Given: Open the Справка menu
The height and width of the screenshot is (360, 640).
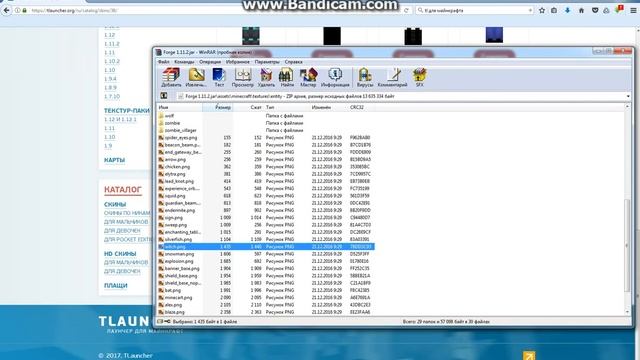Looking at the screenshot, I should click(293, 62).
